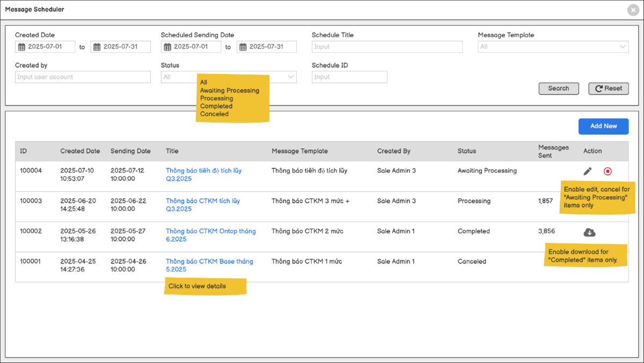Click the Created by user account field
644x363 pixels.
(x=83, y=77)
